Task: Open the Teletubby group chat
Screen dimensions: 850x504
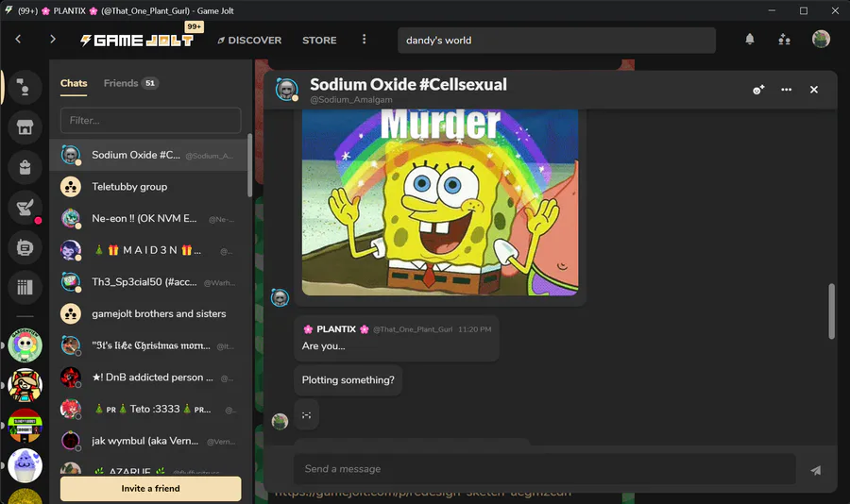Action: pos(148,187)
